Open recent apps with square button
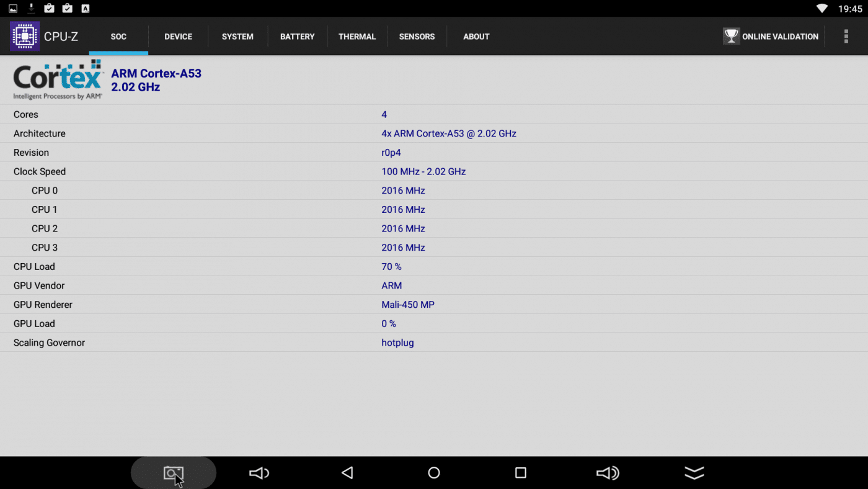The image size is (868, 489). (521, 473)
